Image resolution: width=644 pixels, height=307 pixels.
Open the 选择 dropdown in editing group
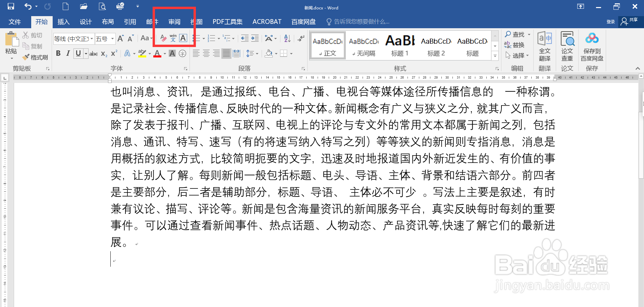coord(517,55)
